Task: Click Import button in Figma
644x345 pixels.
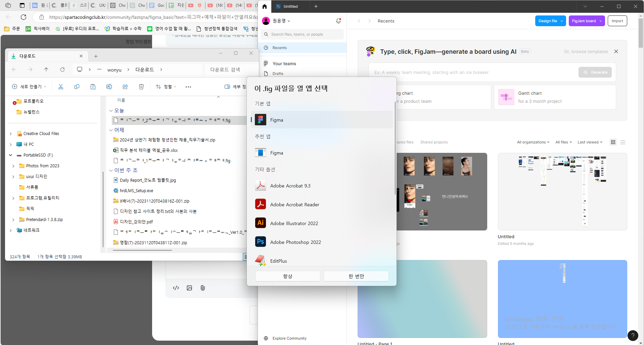Action: click(617, 21)
